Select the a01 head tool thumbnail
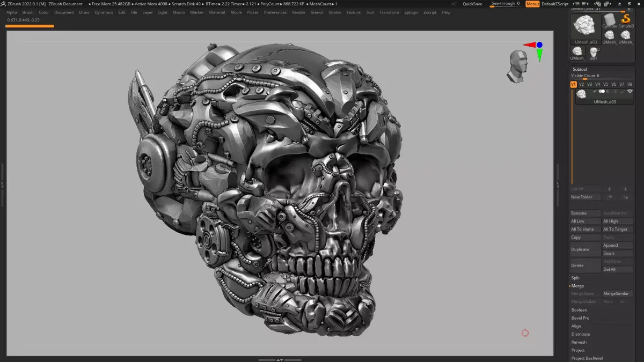 tap(594, 53)
